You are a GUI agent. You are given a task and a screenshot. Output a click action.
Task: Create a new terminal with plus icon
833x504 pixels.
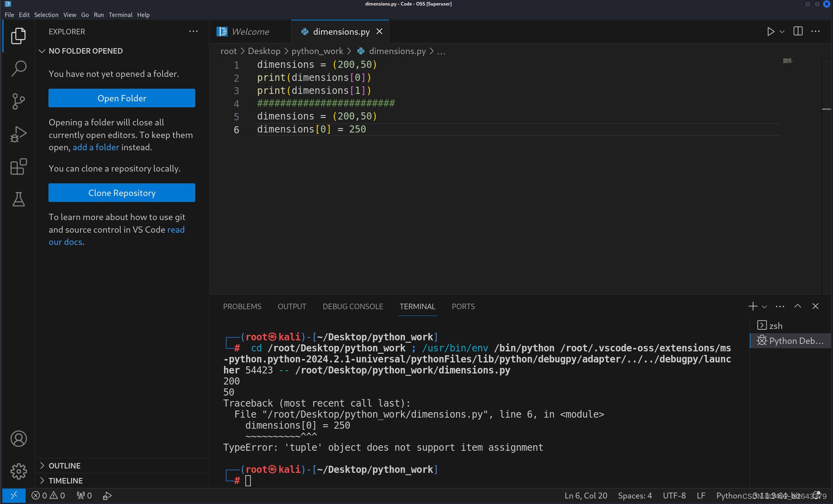753,306
